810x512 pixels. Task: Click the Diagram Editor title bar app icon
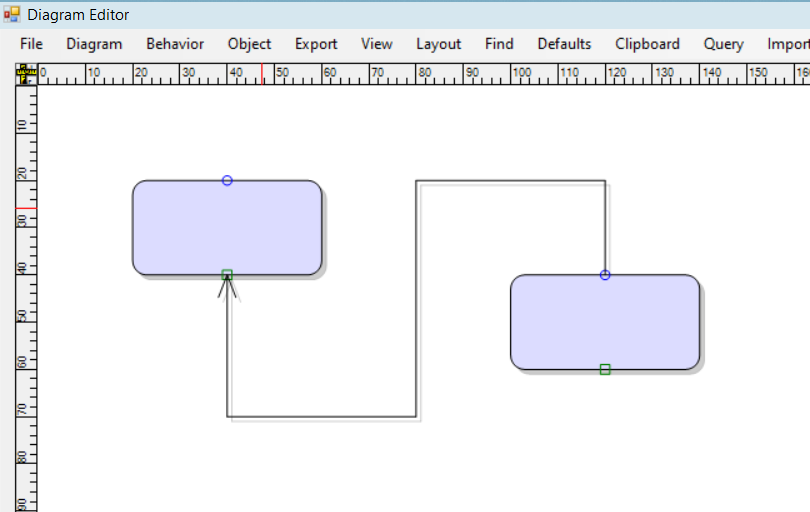12,15
